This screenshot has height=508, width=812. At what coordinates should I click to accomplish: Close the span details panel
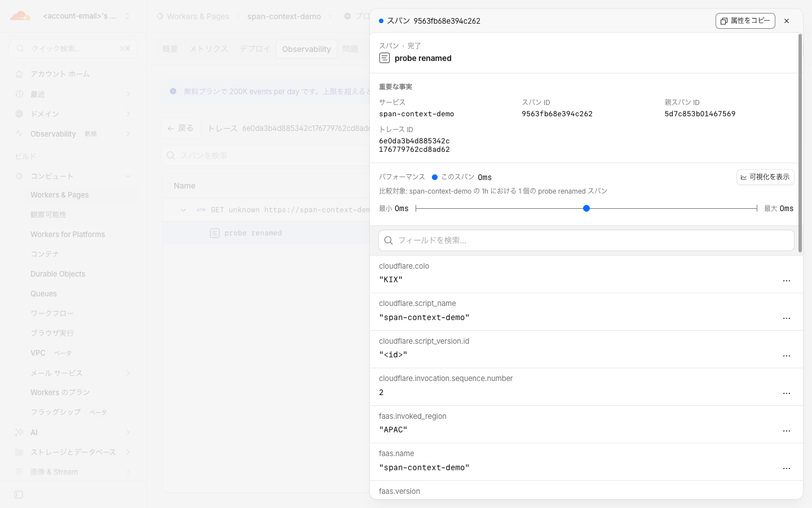click(787, 21)
